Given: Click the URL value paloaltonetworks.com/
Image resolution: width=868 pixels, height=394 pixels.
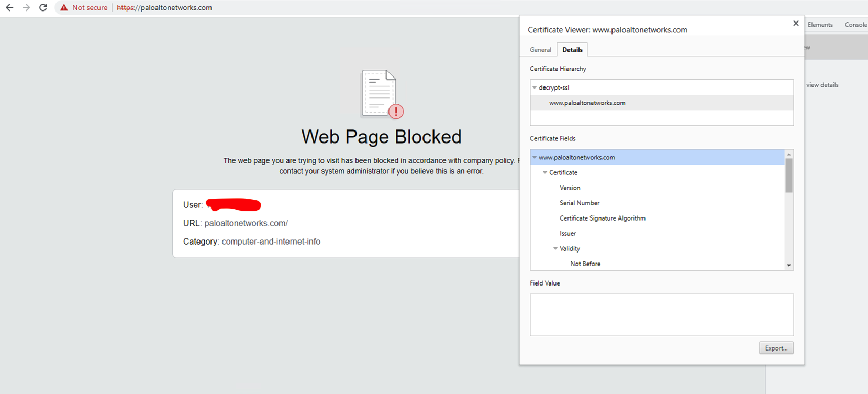Looking at the screenshot, I should pos(246,223).
